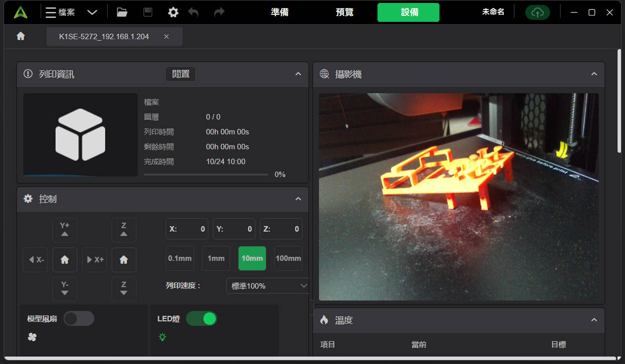The width and height of the screenshot is (625, 364).
Task: Turn off the LED light switch
Action: tap(201, 318)
